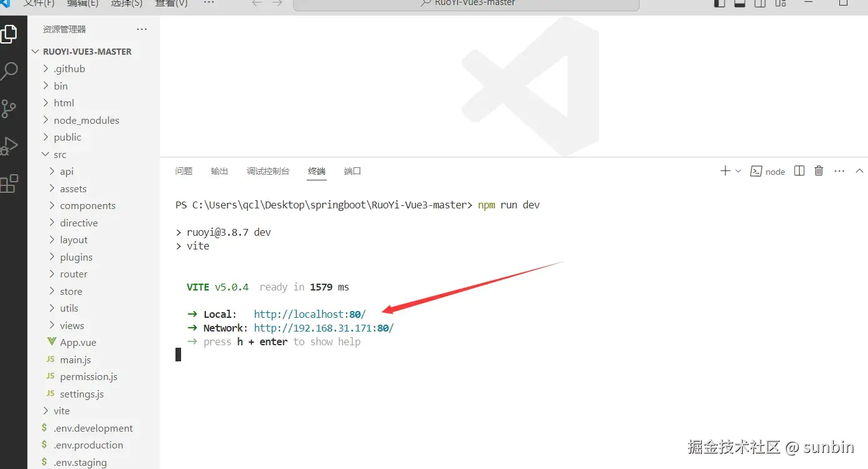
Task: Open the Explorer view in the activity bar
Action: coord(9,34)
